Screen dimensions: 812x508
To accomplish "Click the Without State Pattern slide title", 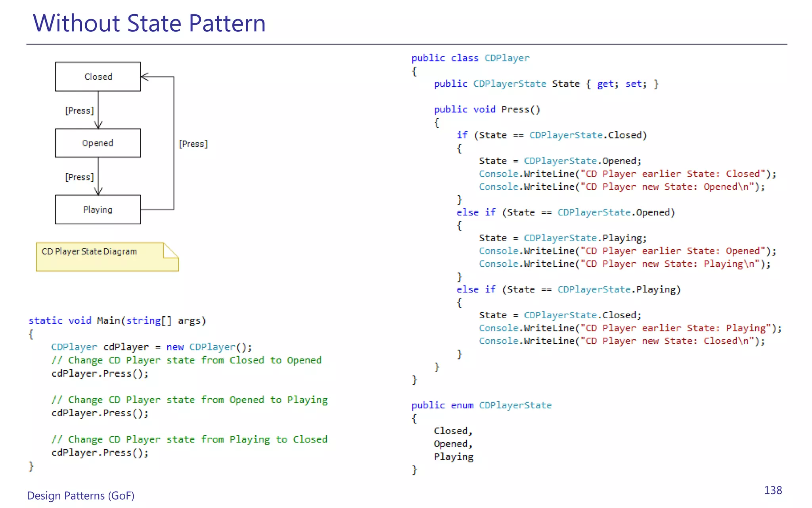I will pos(149,23).
